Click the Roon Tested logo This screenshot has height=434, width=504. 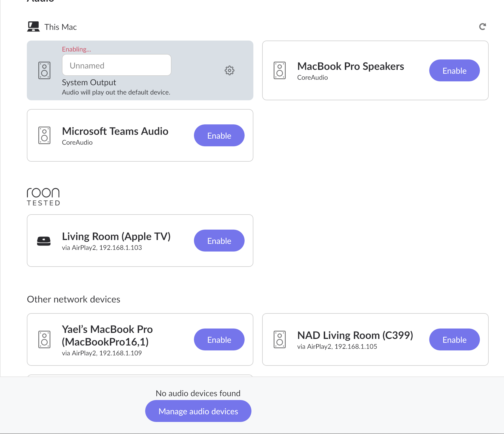point(43,197)
